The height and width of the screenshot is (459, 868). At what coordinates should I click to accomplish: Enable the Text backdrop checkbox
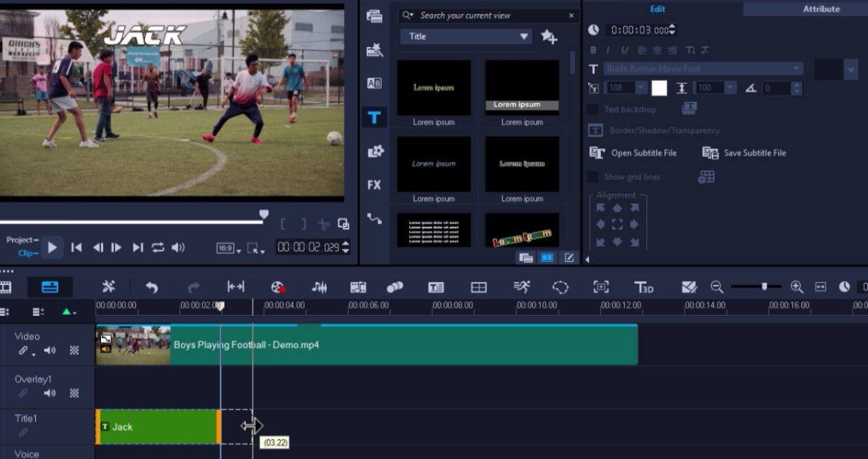pos(591,109)
